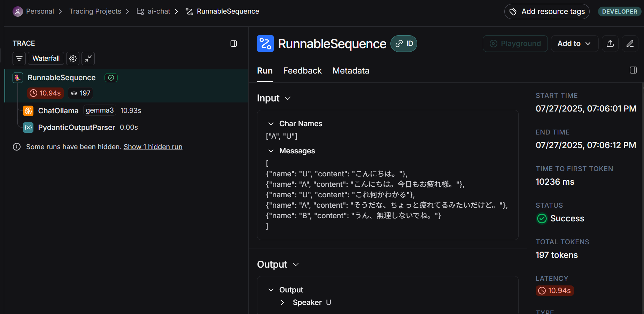Collapse the Messages field
This screenshot has width=644, height=314.
(271, 151)
